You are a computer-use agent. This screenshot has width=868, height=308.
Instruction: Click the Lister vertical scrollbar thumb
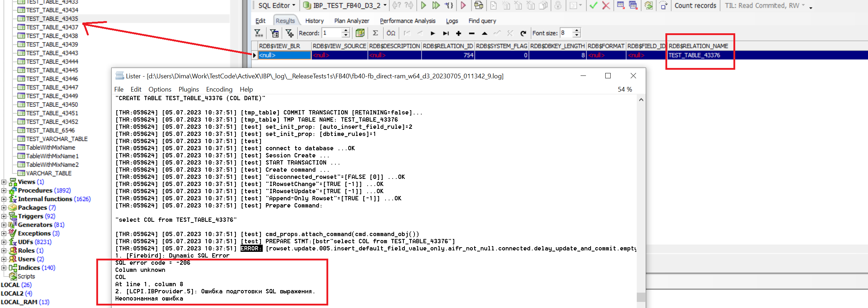click(x=641, y=297)
